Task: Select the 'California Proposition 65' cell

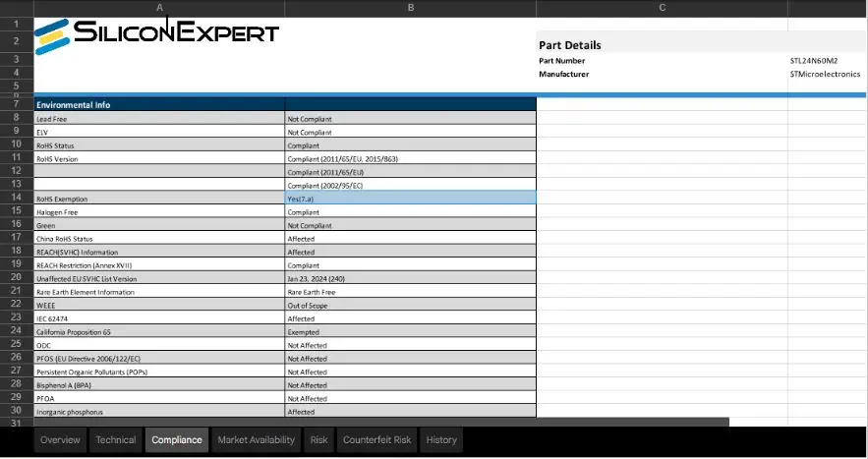Action: [x=159, y=331]
